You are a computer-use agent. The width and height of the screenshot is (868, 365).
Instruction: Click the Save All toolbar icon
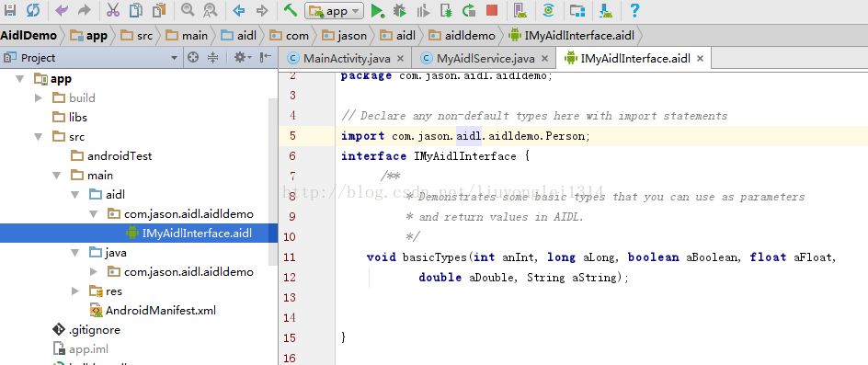pyautogui.click(x=10, y=10)
